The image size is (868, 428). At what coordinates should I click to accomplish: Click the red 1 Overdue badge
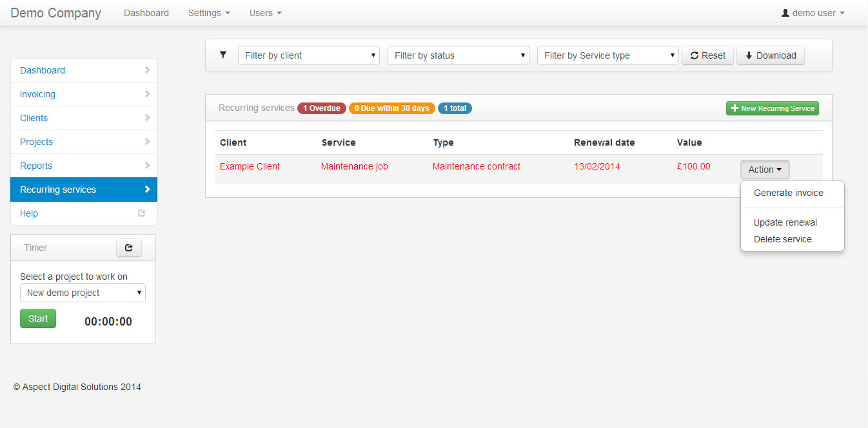[321, 108]
